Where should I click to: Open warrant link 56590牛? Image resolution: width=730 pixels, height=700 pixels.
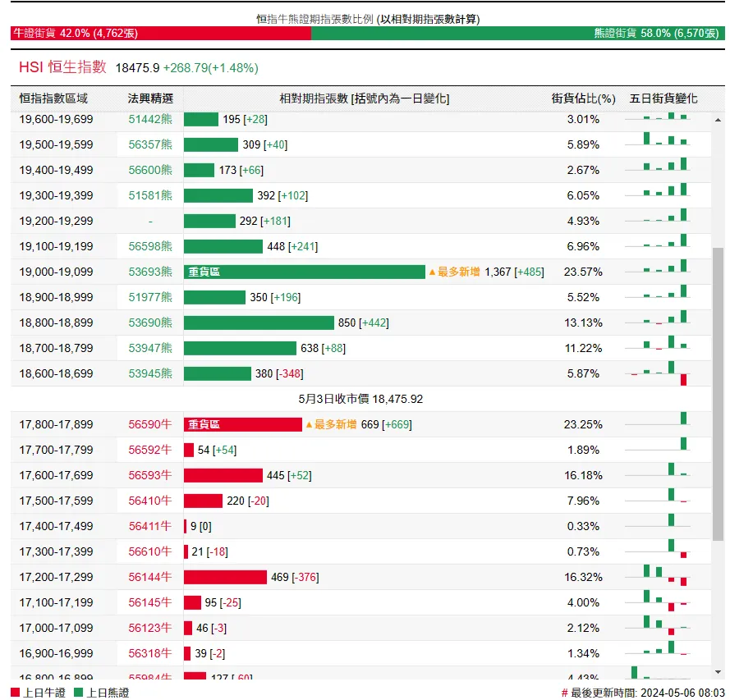point(150,424)
